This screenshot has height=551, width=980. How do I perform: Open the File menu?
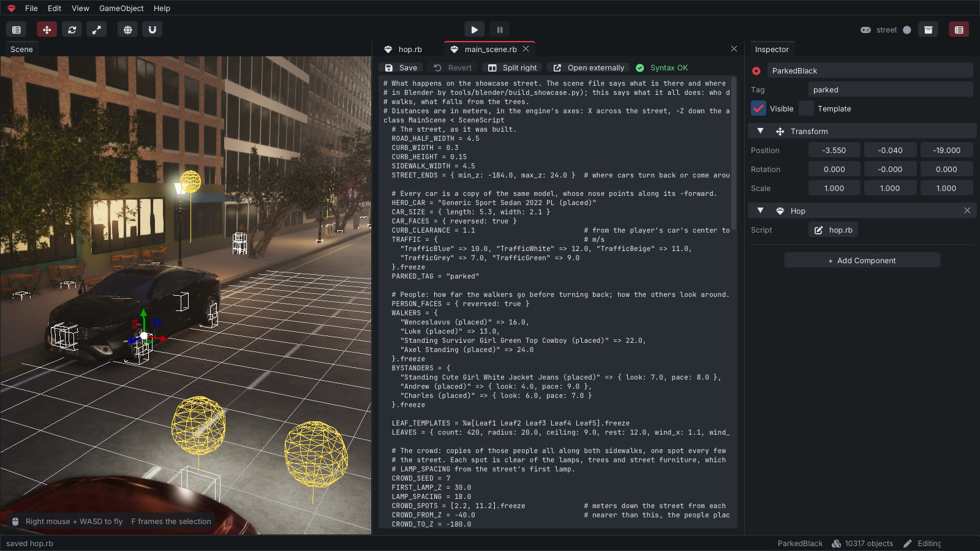coord(31,8)
